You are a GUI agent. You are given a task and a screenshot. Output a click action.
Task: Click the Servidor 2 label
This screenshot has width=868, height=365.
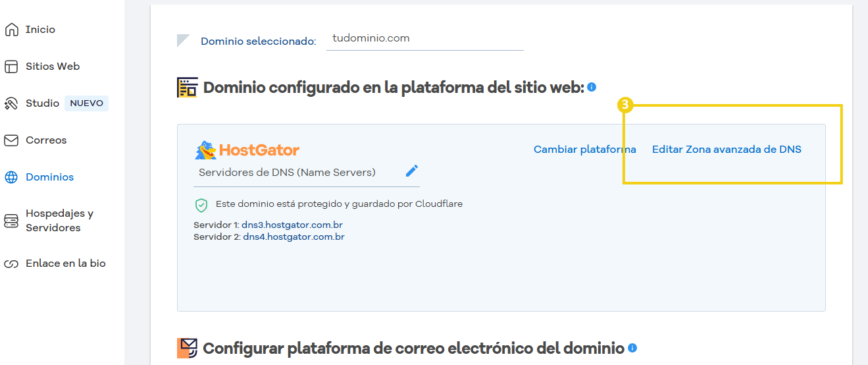[x=217, y=237]
